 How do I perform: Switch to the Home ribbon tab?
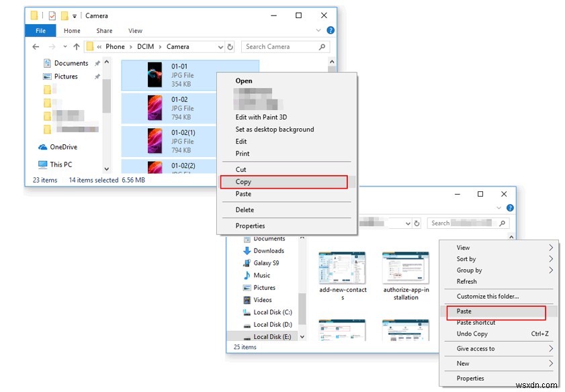pos(72,31)
